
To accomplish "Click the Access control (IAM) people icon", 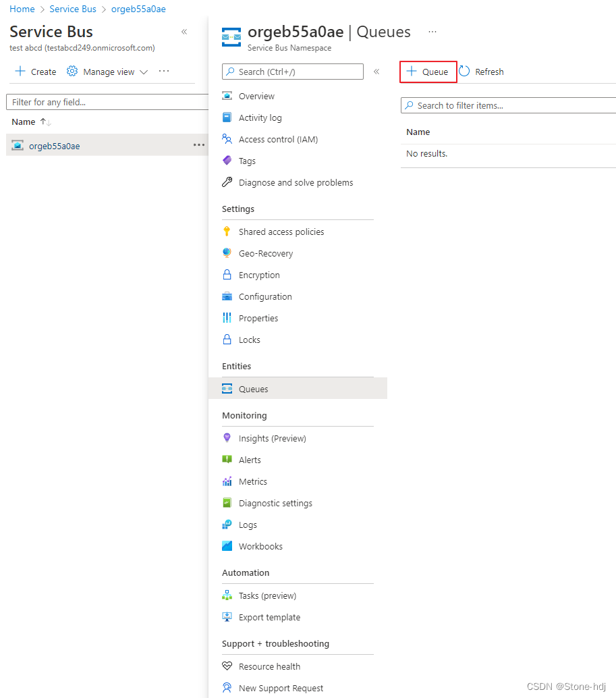I will (x=227, y=139).
